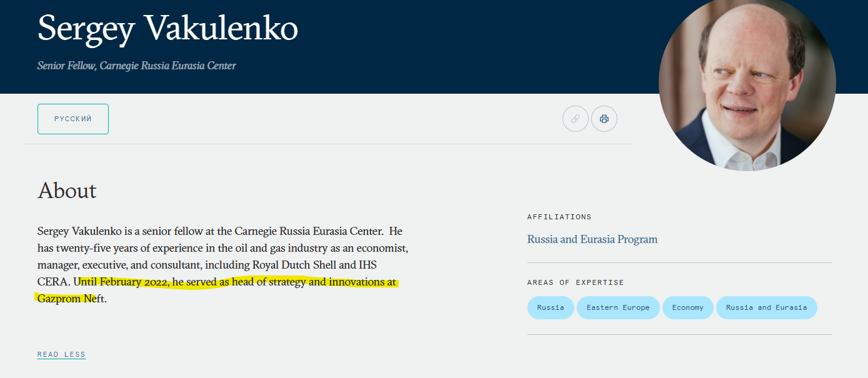Select the Russia expertise tag

click(x=550, y=307)
